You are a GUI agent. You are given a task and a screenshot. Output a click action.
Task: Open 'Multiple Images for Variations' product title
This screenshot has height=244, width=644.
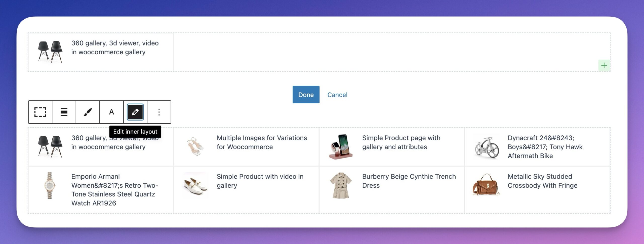pos(262,142)
